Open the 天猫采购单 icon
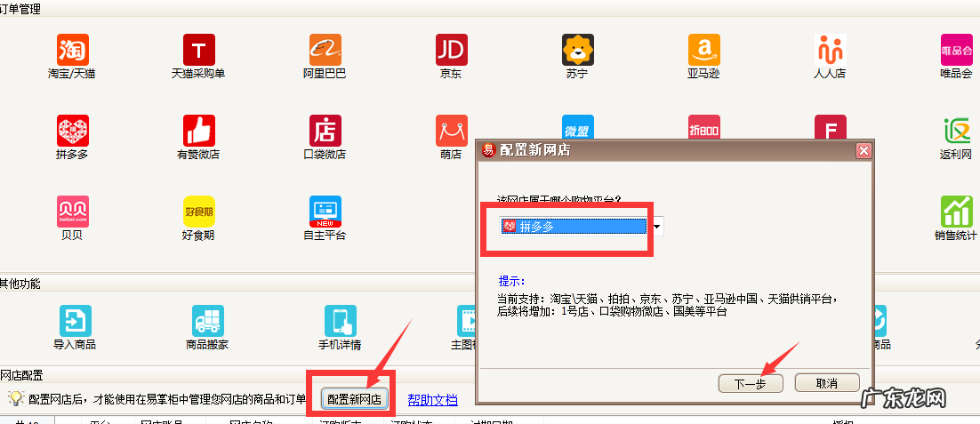Viewport: 980px width, 424px height. [x=198, y=50]
